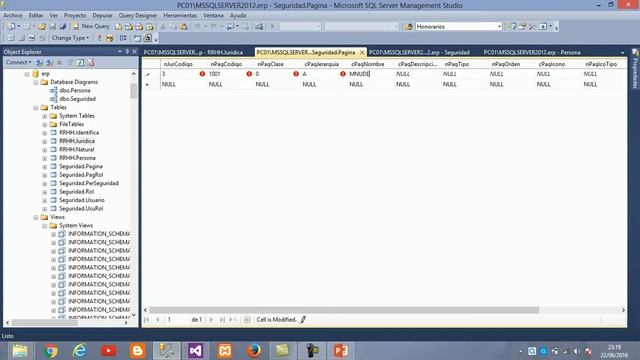Click the grid horizontal scrollbar
The height and width of the screenshot is (360, 640).
tap(344, 310)
